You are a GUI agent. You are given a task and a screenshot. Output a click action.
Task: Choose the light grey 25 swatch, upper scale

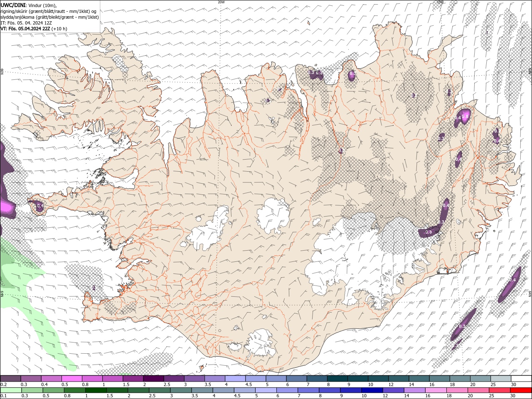coord(501,379)
